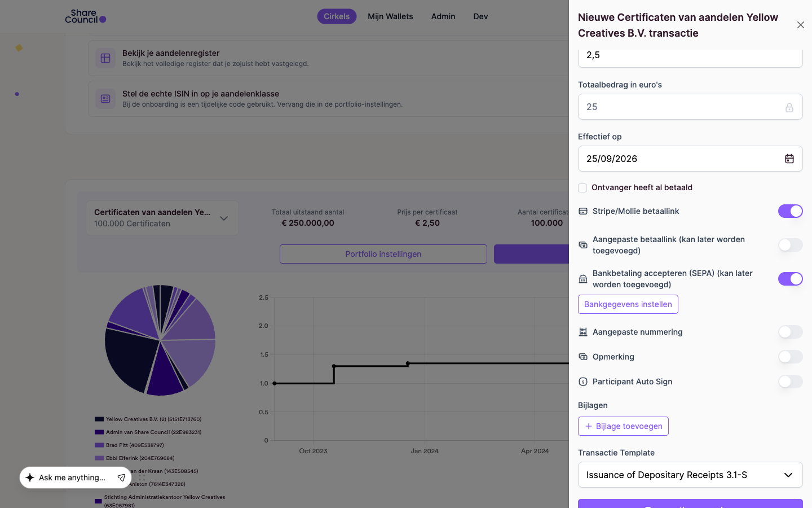Viewport: 812px width, 508px height.
Task: Click the Share Council logo
Action: 86,16
